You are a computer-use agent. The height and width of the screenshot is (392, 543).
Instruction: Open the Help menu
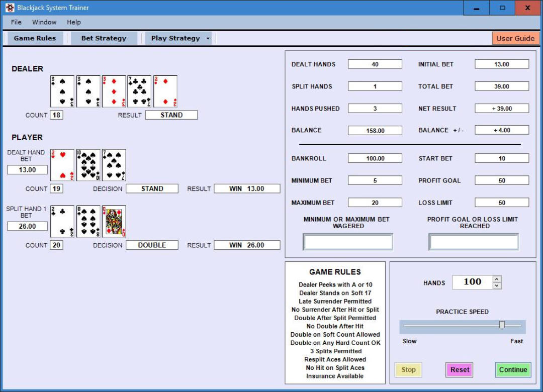click(x=74, y=22)
